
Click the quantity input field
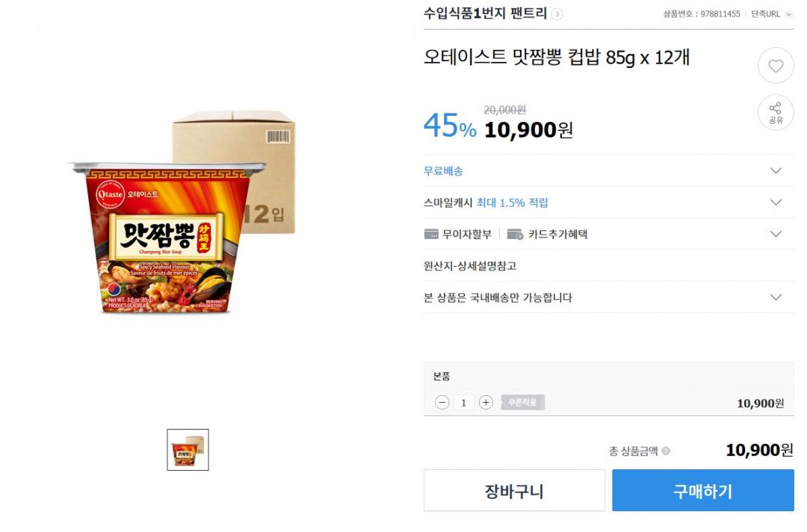point(464,403)
